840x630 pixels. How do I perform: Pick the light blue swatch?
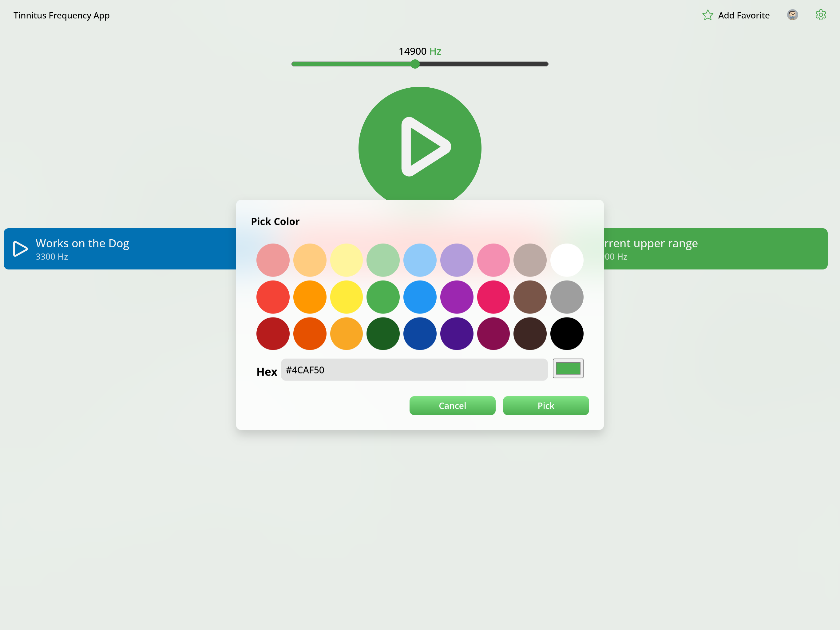(420, 260)
